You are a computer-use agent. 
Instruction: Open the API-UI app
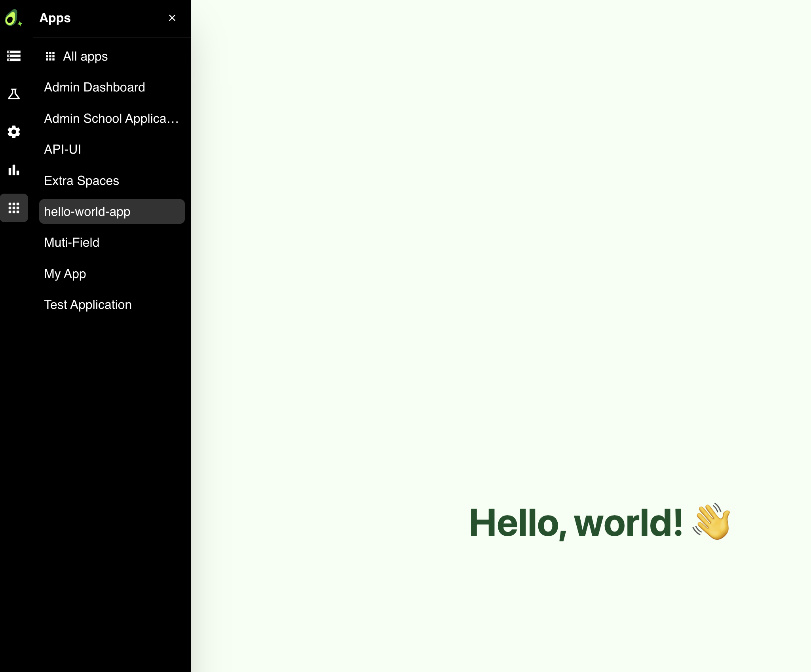coord(112,149)
